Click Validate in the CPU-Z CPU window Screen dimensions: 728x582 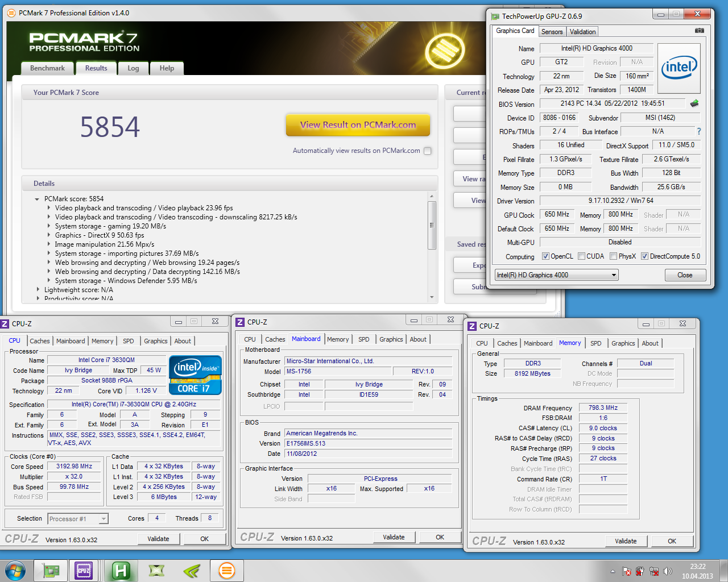pos(158,539)
